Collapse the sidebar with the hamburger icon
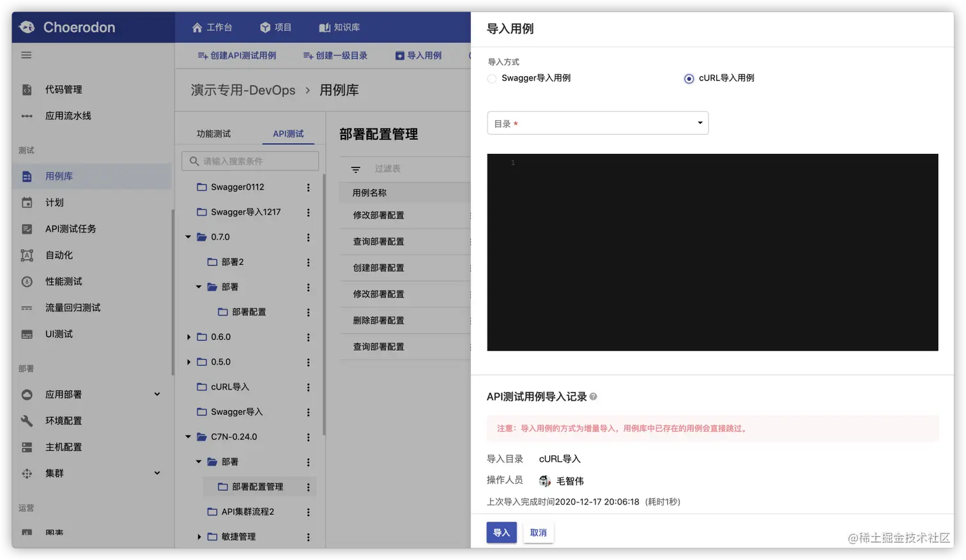The height and width of the screenshot is (560, 966). pos(26,55)
